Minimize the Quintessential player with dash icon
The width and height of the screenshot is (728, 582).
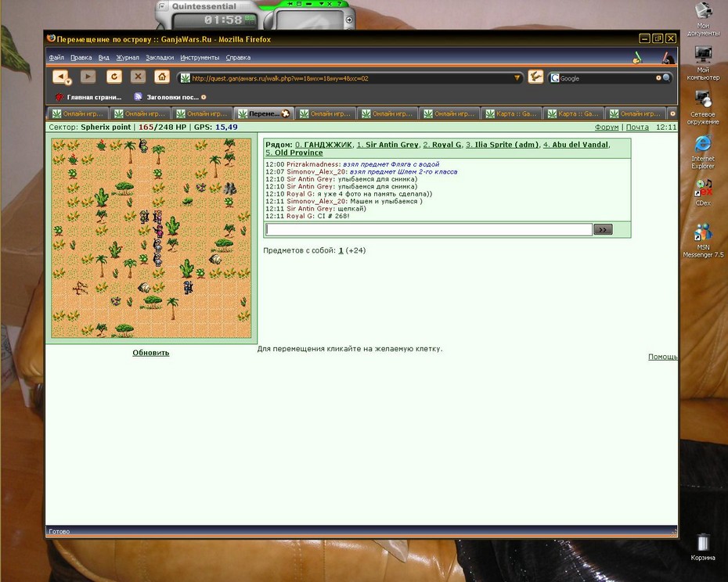310,4
